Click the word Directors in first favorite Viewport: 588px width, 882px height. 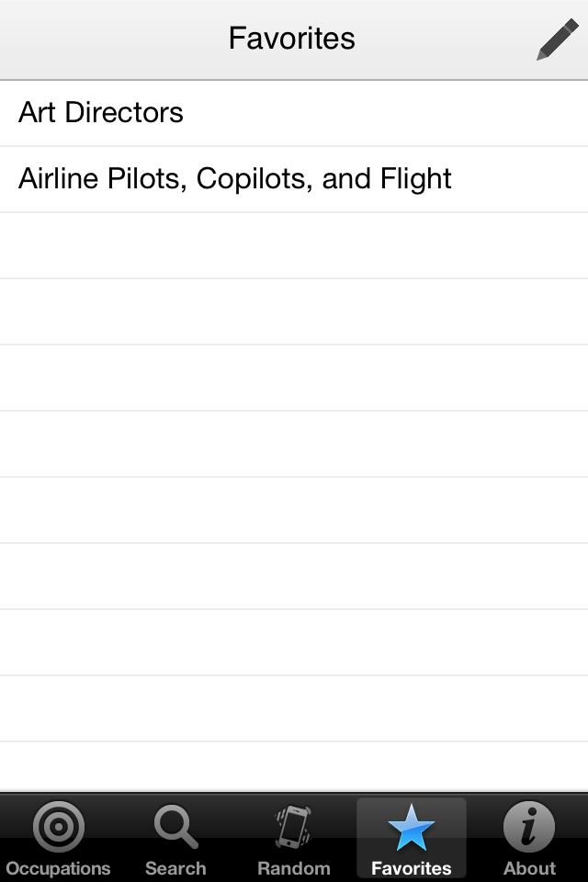(124, 112)
